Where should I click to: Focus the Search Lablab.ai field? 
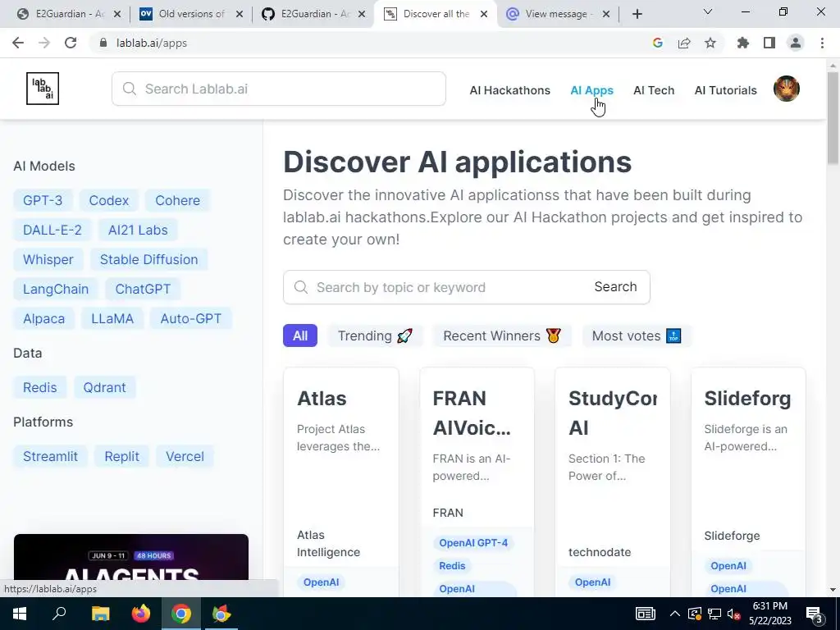point(279,89)
